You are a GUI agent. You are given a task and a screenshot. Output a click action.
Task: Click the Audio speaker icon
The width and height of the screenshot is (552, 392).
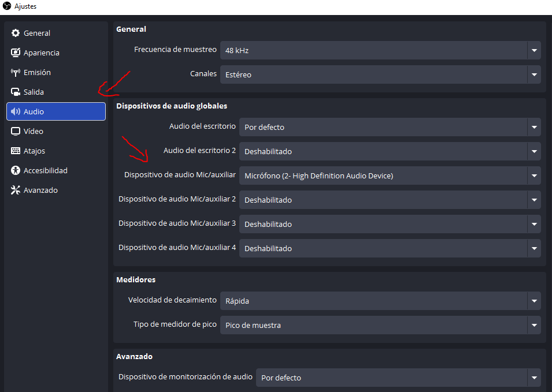point(16,111)
